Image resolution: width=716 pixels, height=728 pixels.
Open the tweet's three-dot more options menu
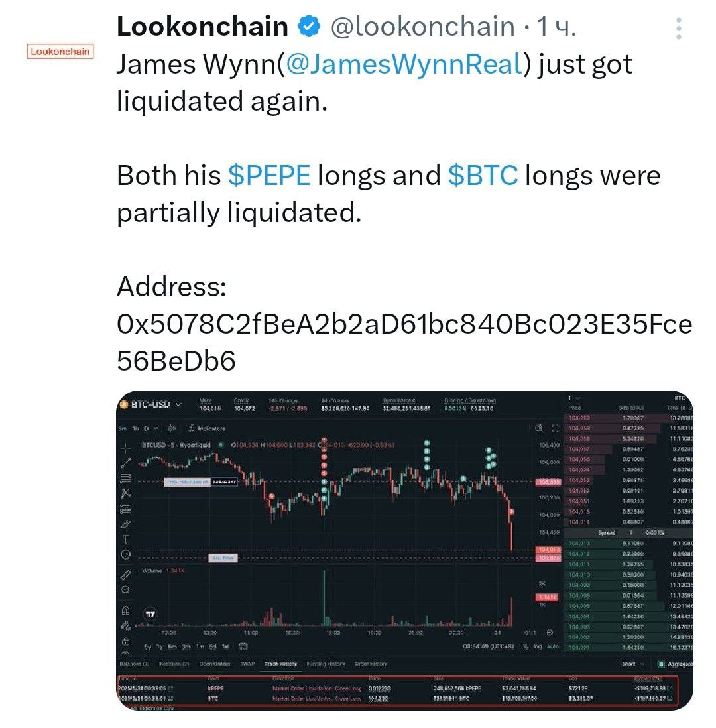[x=678, y=29]
